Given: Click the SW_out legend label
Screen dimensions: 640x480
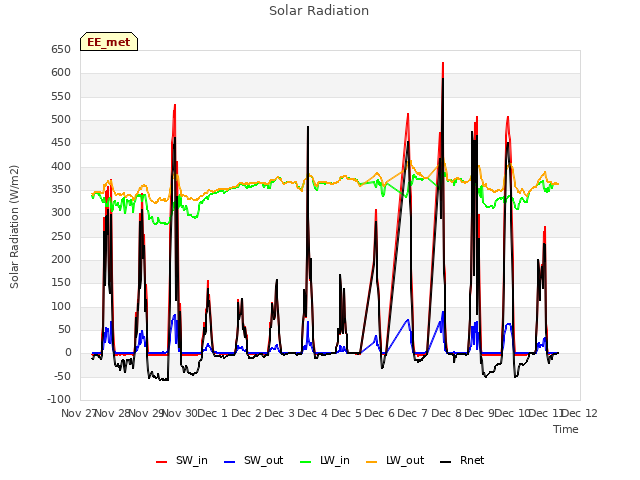Looking at the screenshot, I should (263, 460).
